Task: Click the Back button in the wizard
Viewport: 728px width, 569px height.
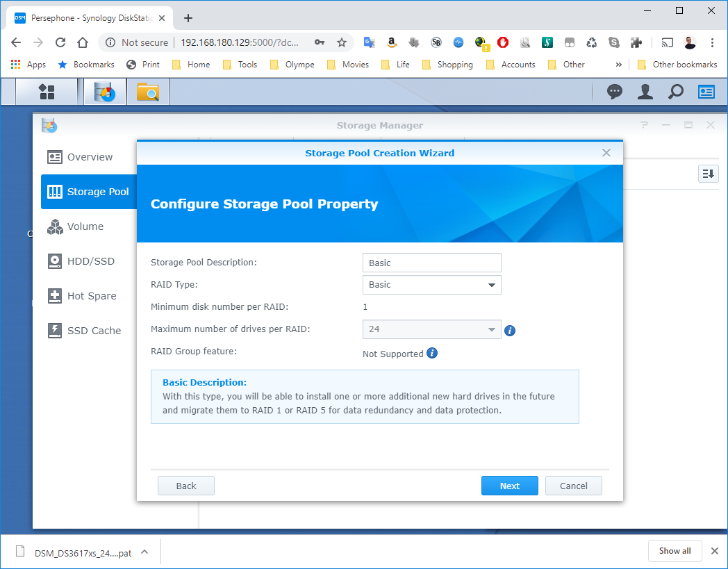Action: [186, 486]
